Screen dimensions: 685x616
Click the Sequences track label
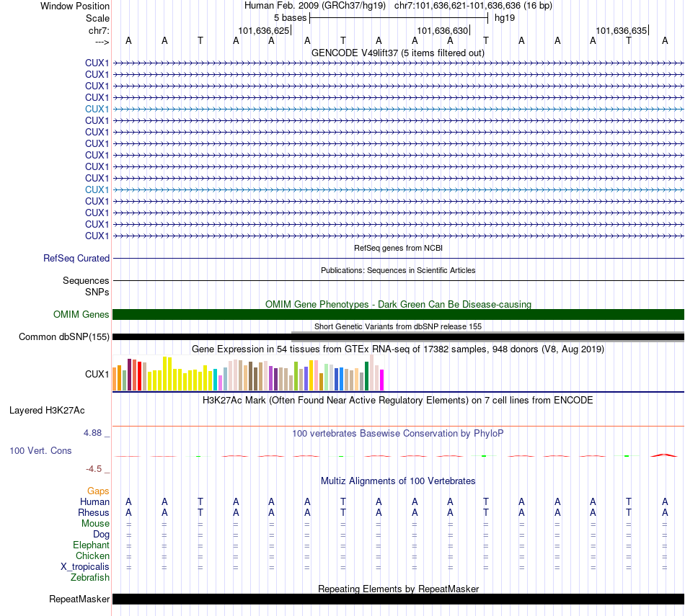[86, 280]
